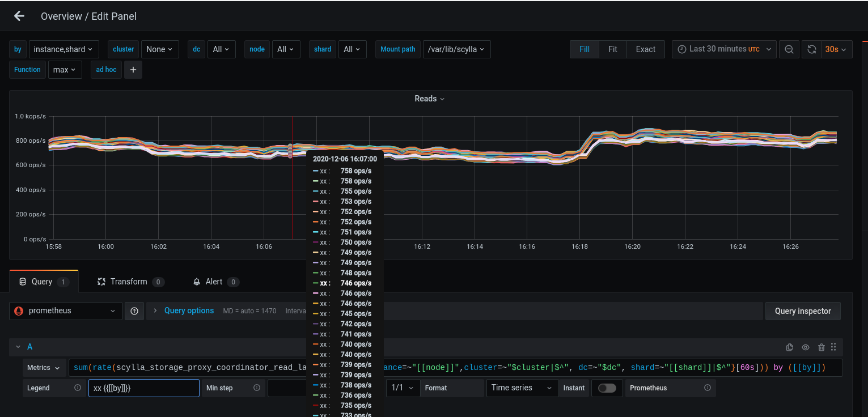Zoom out the time range
Viewport: 868px width, 417px height.
pos(789,49)
